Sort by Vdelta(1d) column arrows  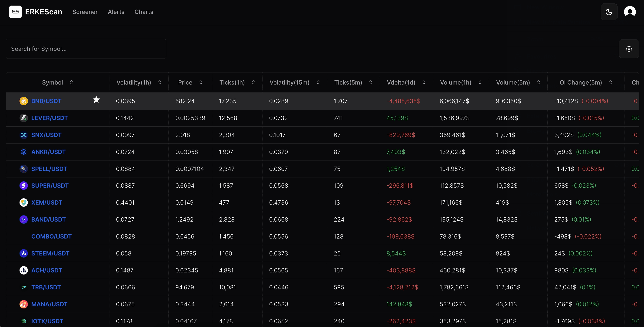[424, 82]
